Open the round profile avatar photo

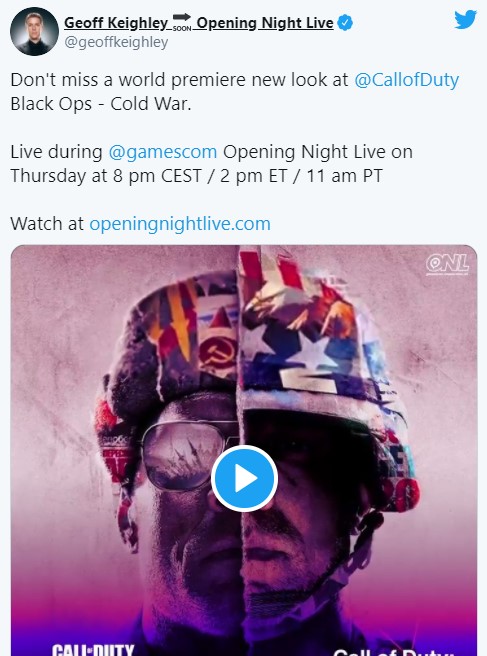tap(34, 31)
